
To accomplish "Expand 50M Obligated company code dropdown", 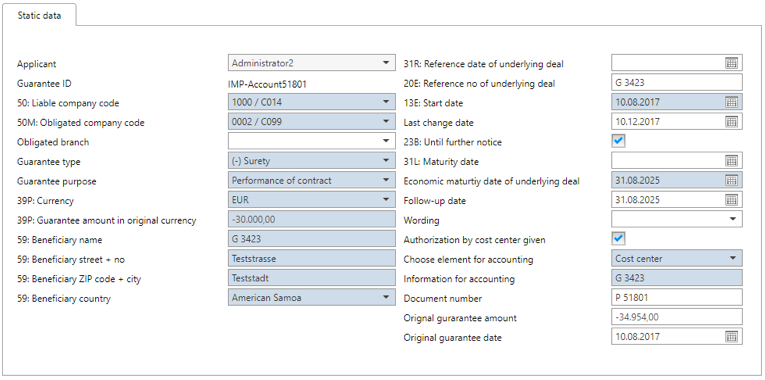I will coord(311,121).
